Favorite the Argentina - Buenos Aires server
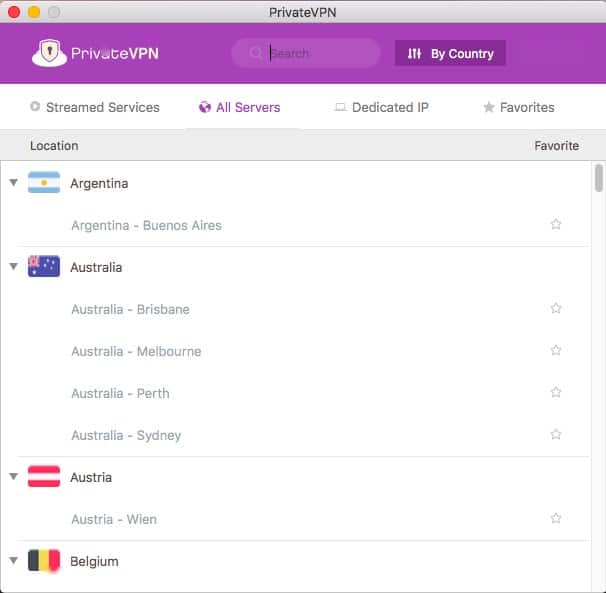The width and height of the screenshot is (606, 593). (x=556, y=225)
